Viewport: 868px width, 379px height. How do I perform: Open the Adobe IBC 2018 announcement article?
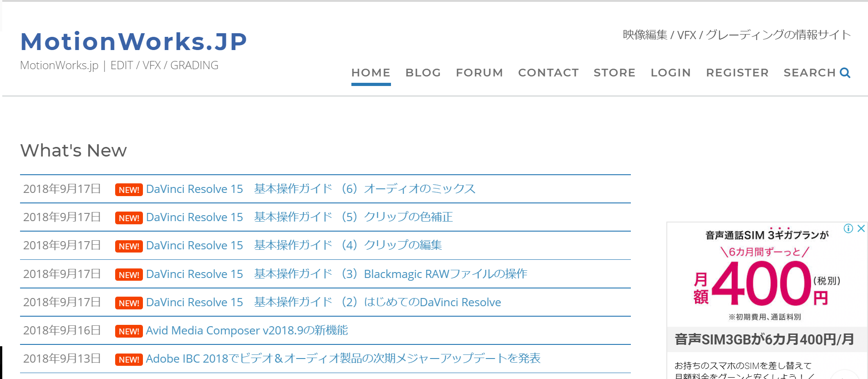coord(343,359)
